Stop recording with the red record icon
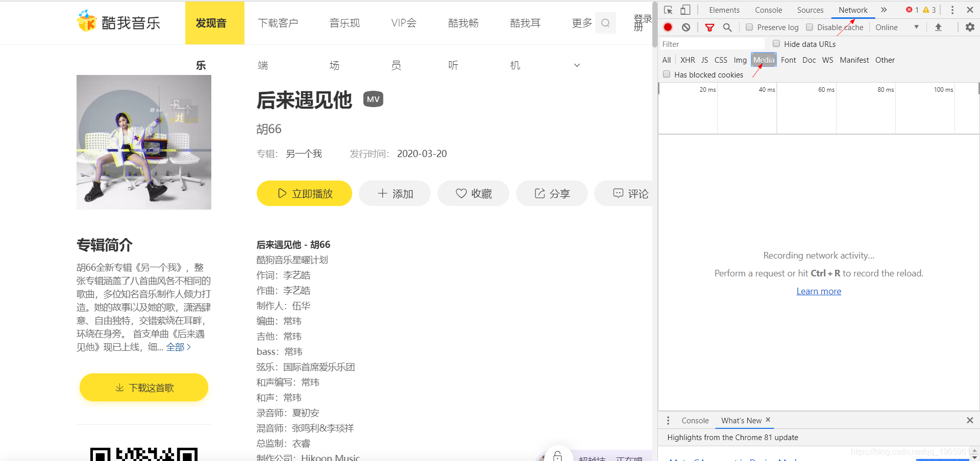980x461 pixels. click(x=668, y=27)
